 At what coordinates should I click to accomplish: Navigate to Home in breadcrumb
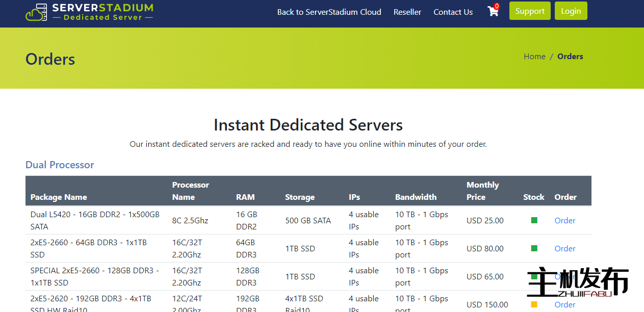[x=534, y=57]
